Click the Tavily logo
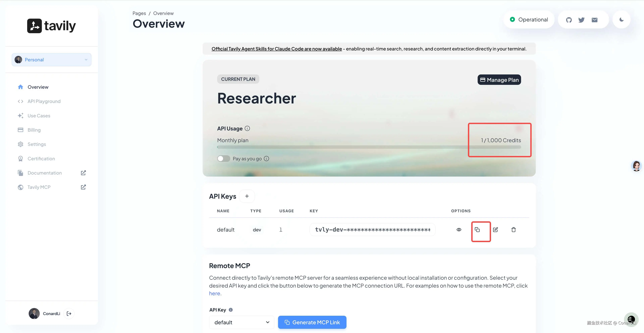Image resolution: width=644 pixels, height=333 pixels. tap(51, 26)
